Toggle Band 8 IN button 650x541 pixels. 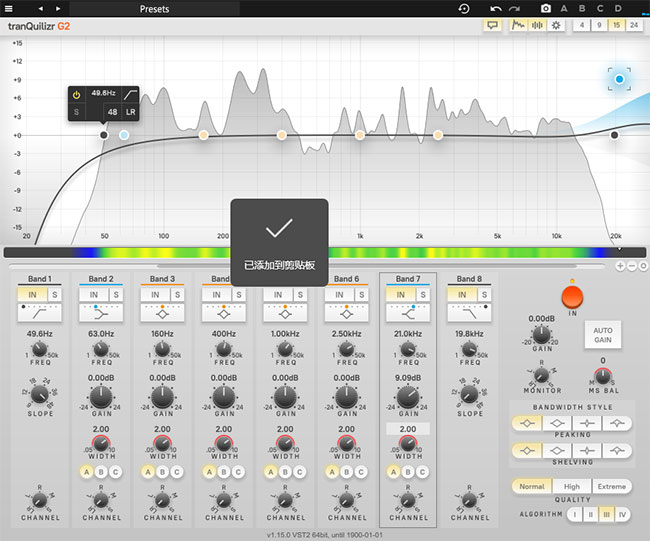coord(462,294)
